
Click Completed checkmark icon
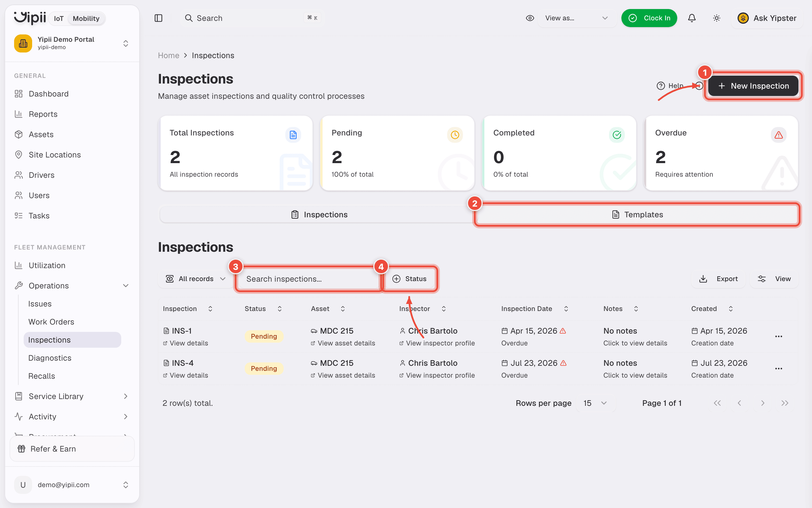pos(617,135)
